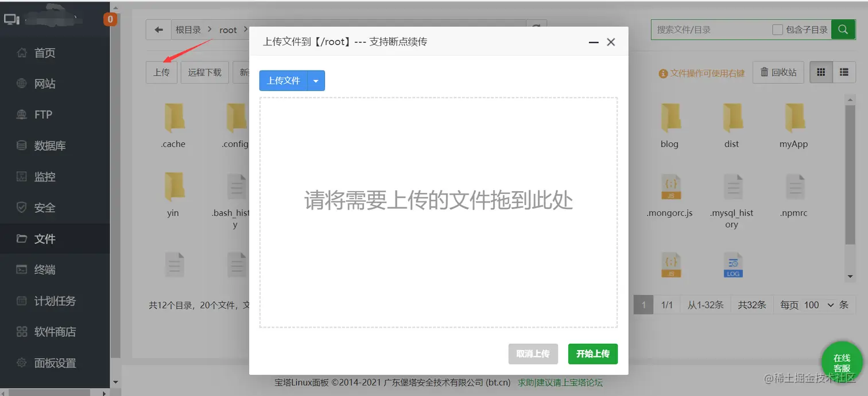This screenshot has width=868, height=396.
Task: Click the file list vertical scrollbar
Action: tap(850, 175)
